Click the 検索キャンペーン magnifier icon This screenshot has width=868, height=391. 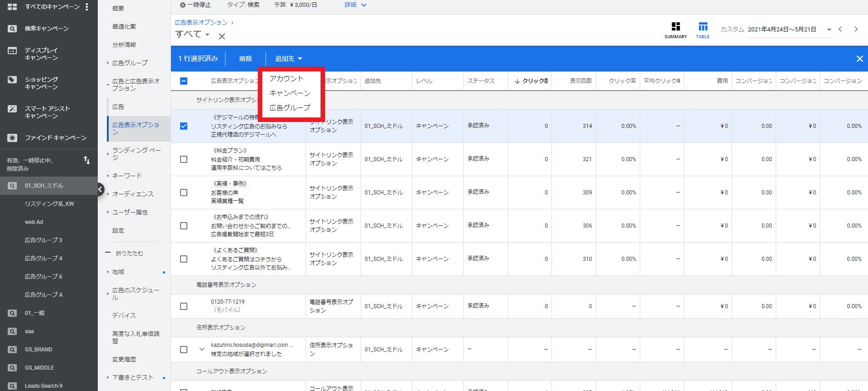tap(12, 28)
